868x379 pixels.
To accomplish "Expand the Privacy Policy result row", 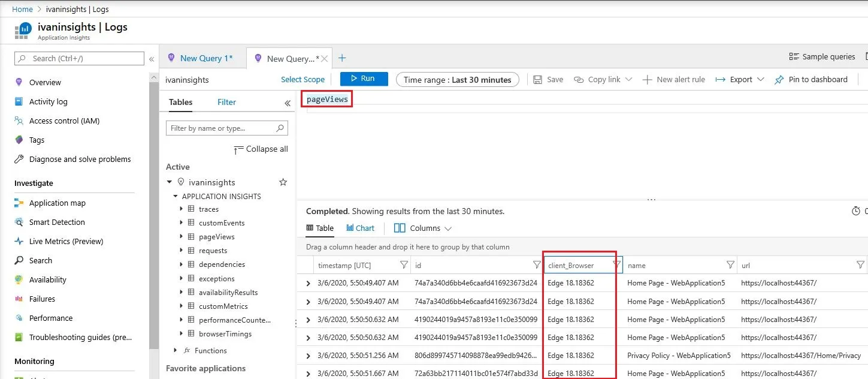I will coord(308,356).
